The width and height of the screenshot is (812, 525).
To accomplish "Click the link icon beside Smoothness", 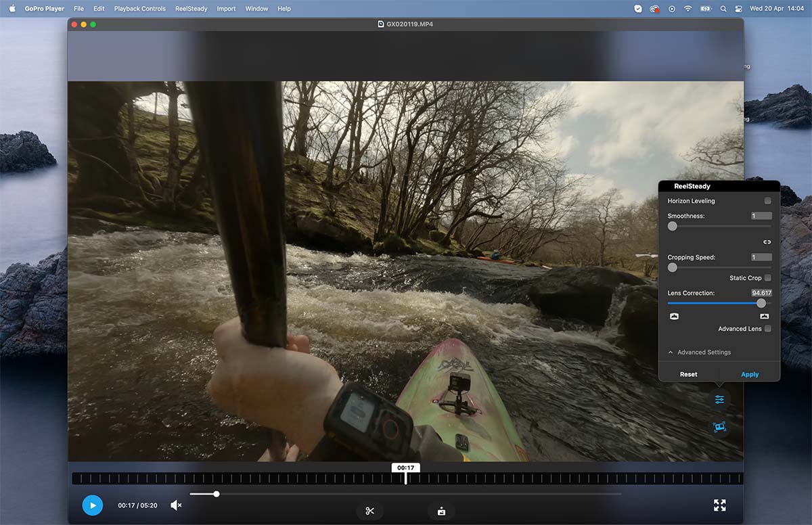I will pos(768,241).
